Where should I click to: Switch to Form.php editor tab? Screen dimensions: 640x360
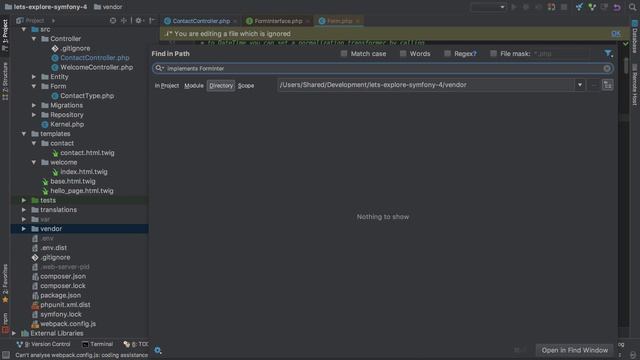(x=339, y=21)
